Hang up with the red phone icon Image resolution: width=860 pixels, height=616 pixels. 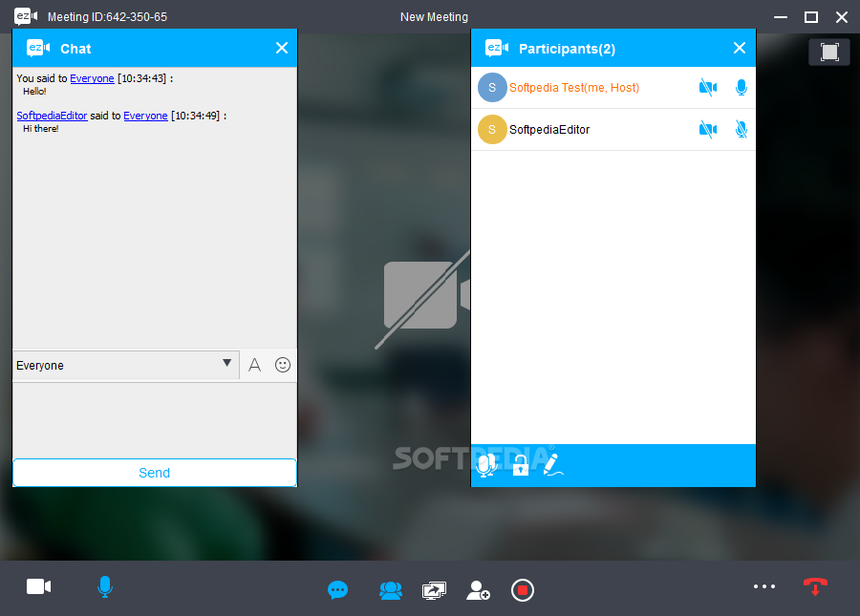coord(815,586)
